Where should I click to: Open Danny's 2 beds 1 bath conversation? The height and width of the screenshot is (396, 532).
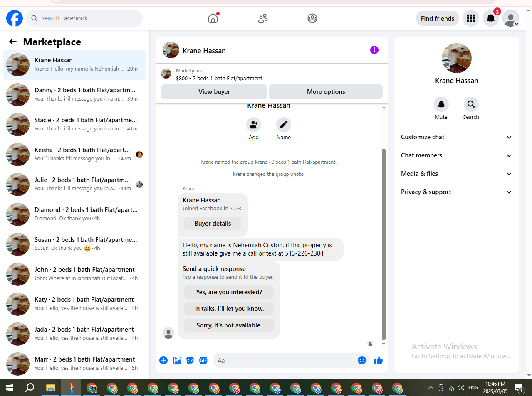click(74, 95)
